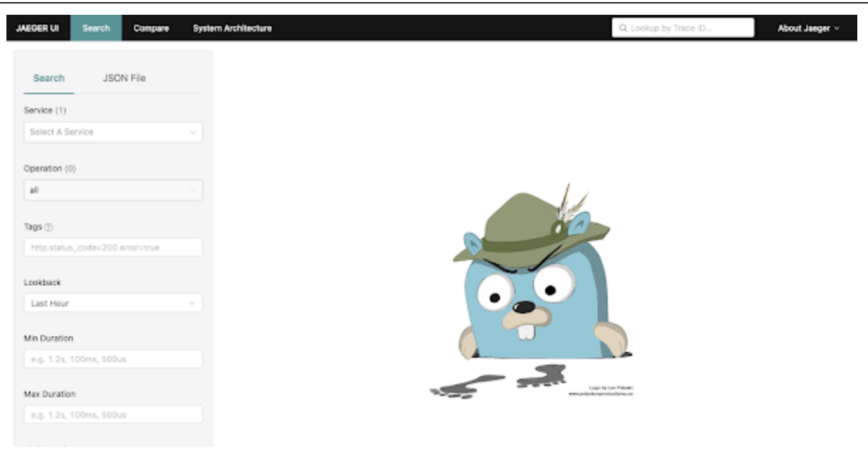Go to System Architecture page
Image resolution: width=868 pixels, height=456 pixels.
click(x=232, y=28)
